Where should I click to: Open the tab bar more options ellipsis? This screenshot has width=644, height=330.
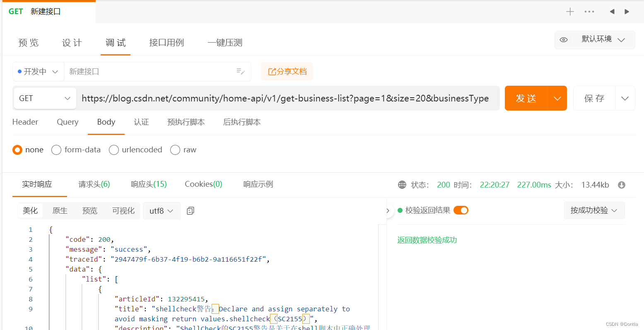[x=589, y=12]
